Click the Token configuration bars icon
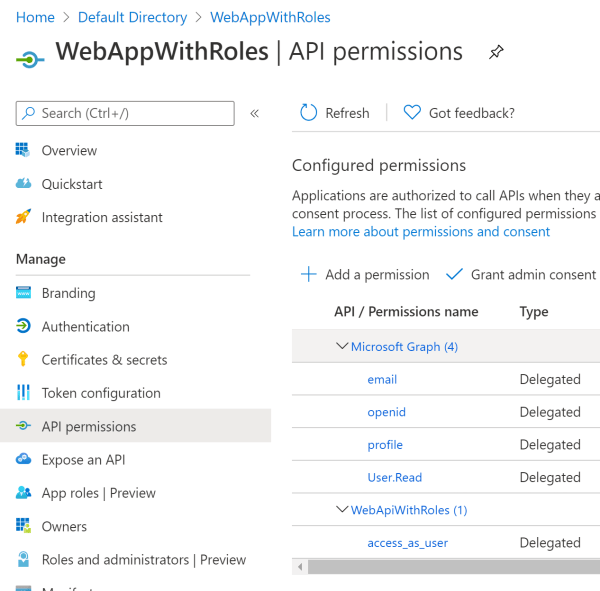600x591 pixels. [23, 392]
